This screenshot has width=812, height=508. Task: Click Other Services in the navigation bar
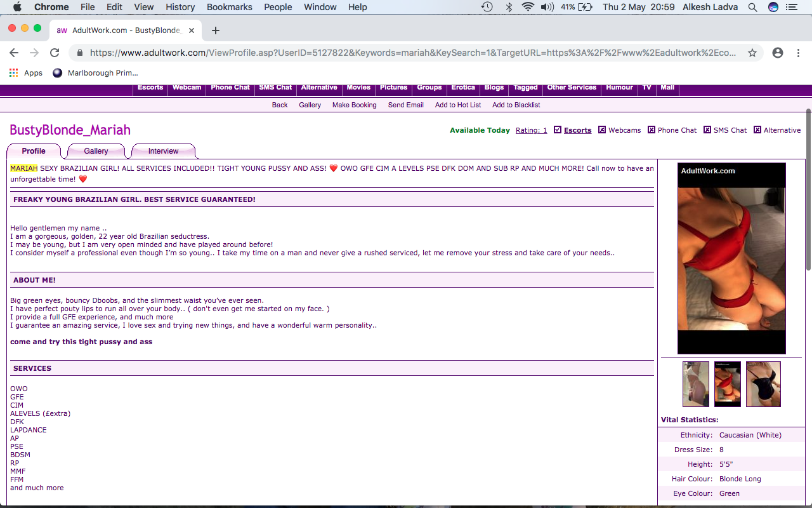(572, 88)
